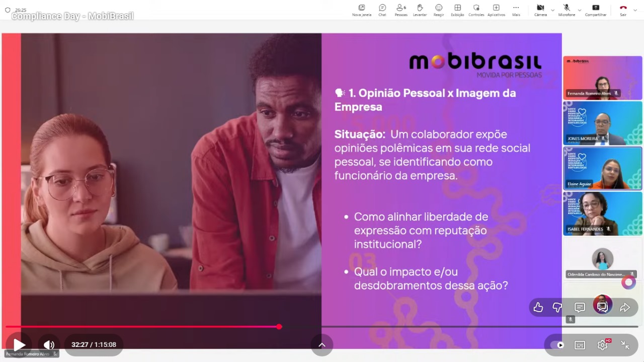Open the Chat panel in the meeting toolbar
This screenshot has height=362, width=644.
pyautogui.click(x=382, y=10)
